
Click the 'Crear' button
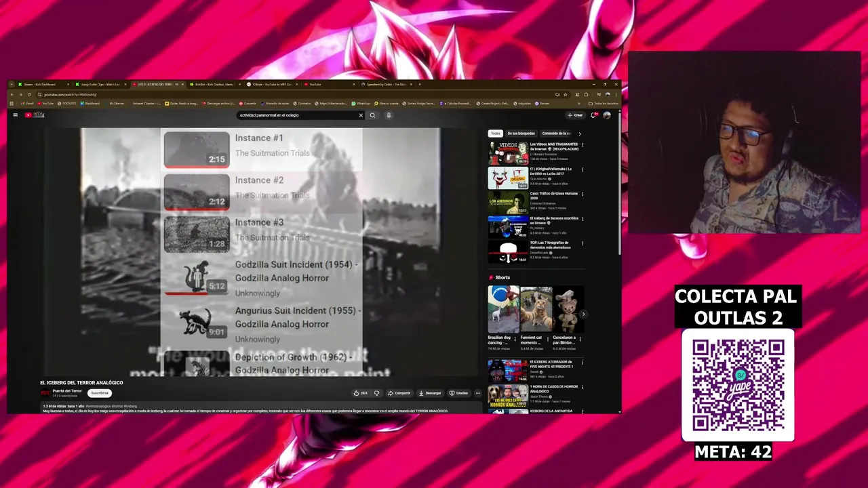coord(575,115)
